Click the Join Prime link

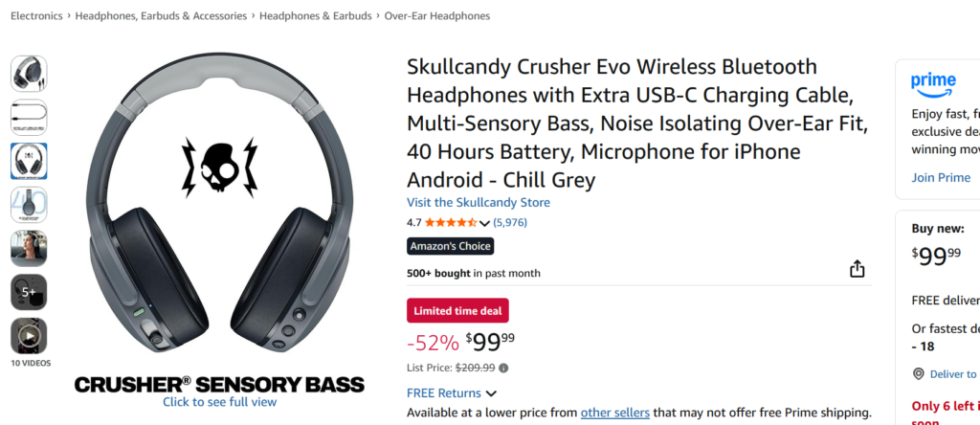(941, 177)
